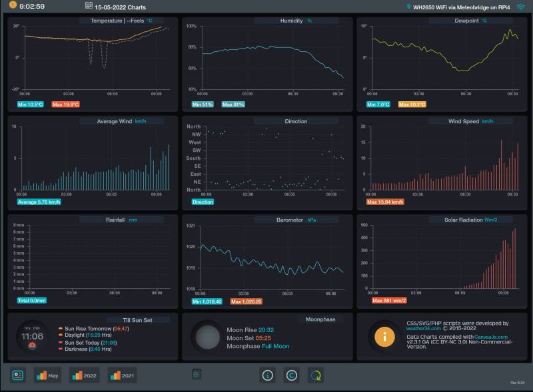
Task: Click the info icon in bottom toolbar
Action: 268,375
